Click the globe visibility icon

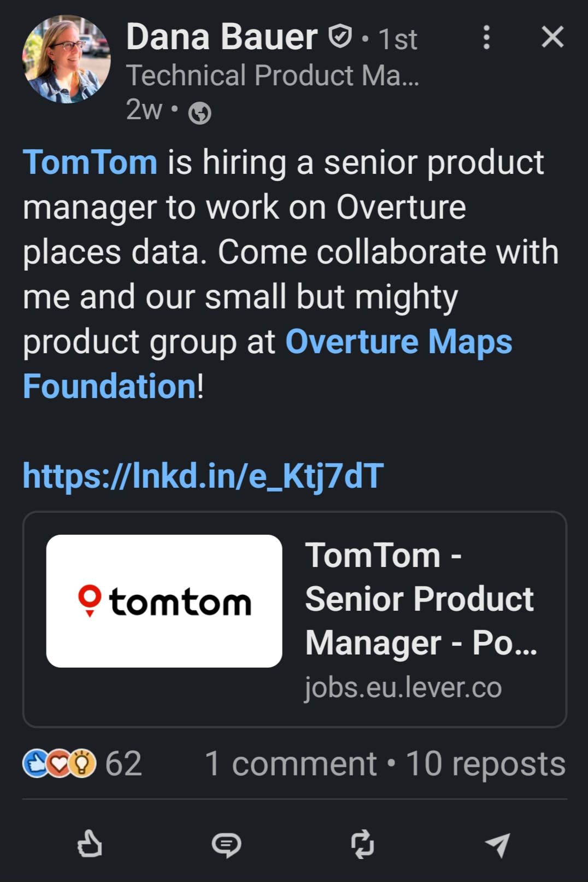pyautogui.click(x=199, y=113)
